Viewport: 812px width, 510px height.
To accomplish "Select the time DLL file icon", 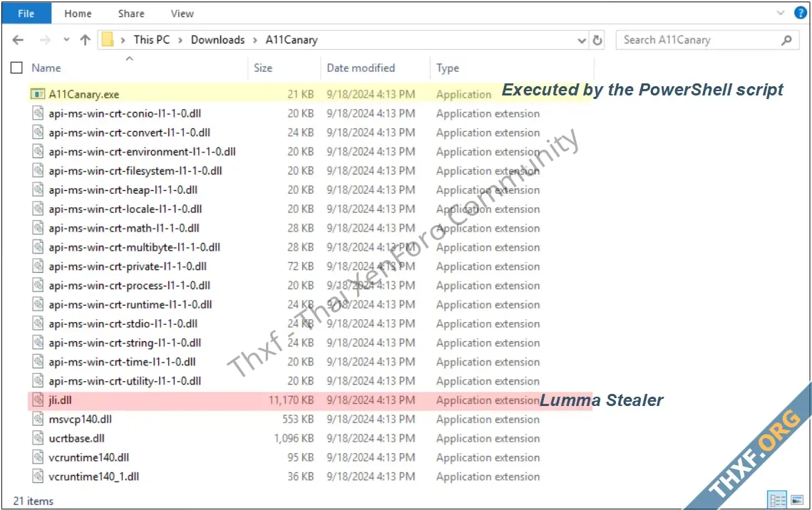I will (x=38, y=362).
